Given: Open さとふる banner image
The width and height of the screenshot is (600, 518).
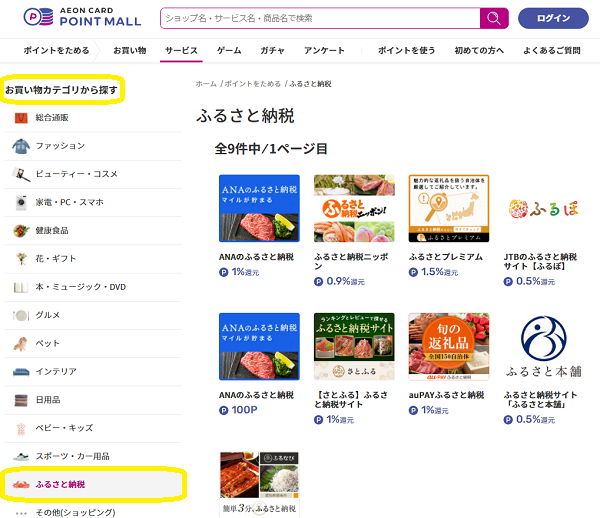Looking at the screenshot, I should tap(354, 347).
